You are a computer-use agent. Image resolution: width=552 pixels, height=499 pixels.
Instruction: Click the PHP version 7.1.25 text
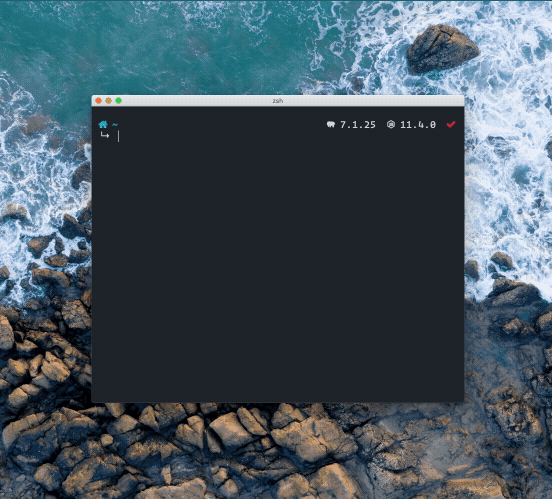point(358,125)
